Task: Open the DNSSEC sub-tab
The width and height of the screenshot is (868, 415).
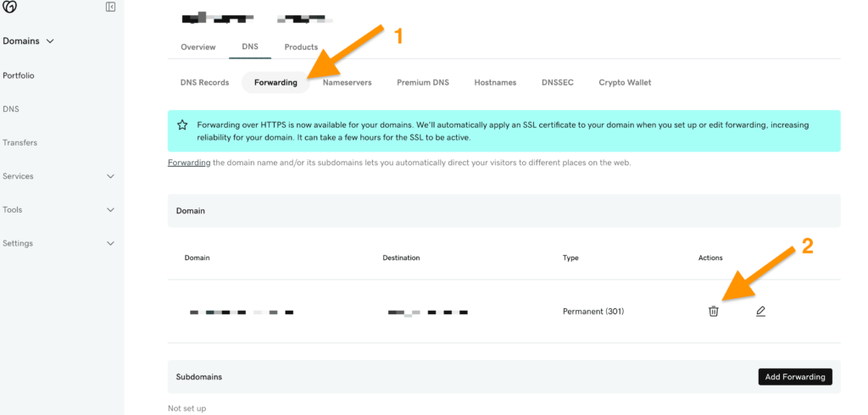Action: point(558,82)
